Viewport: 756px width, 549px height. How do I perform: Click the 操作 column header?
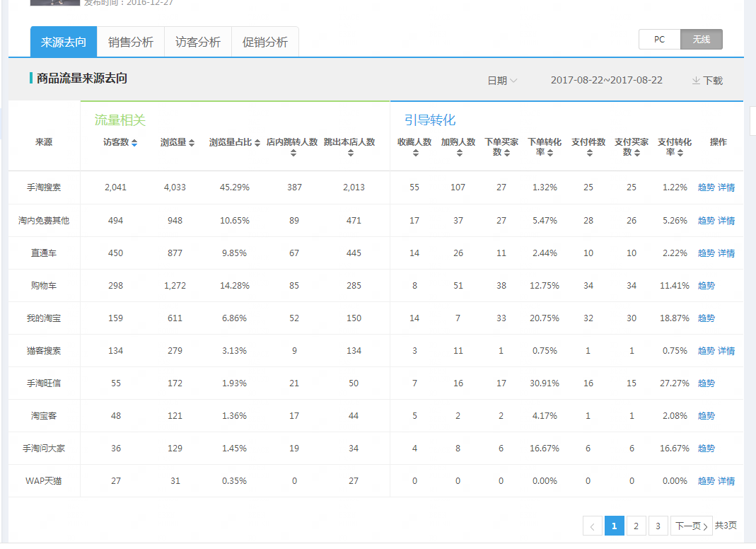pos(719,142)
